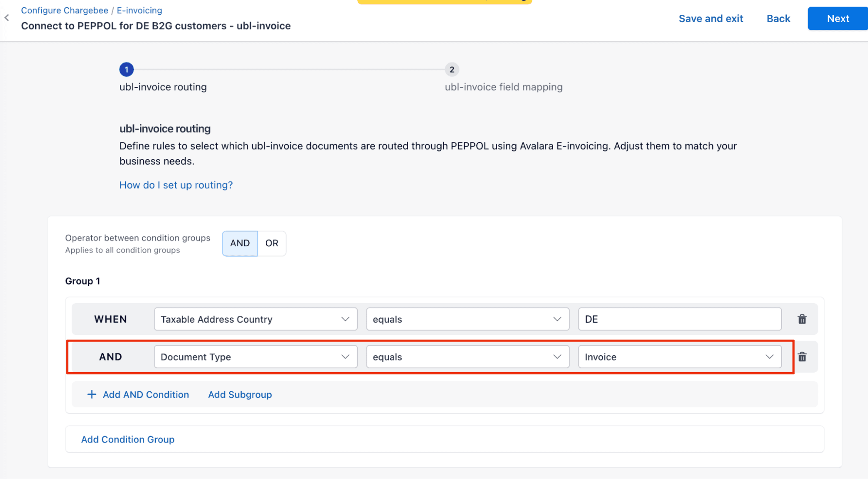The image size is (868, 479).
Task: Click the DE value input field
Action: pos(680,319)
